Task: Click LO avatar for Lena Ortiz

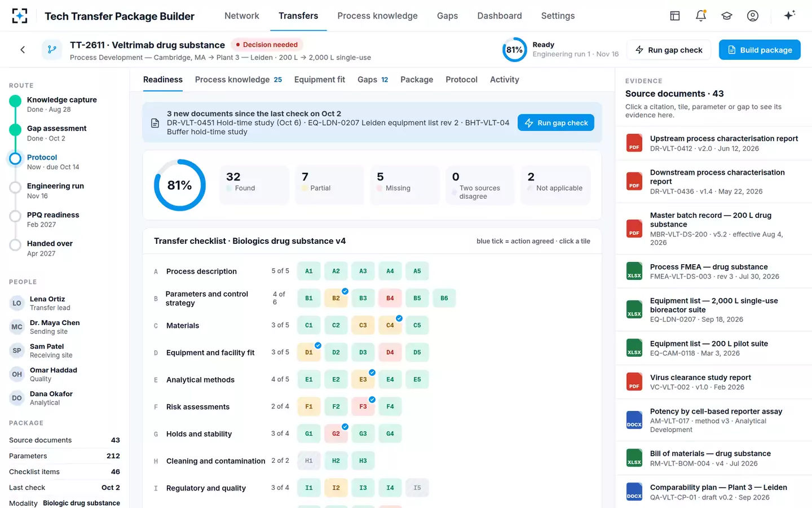Action: tap(17, 303)
